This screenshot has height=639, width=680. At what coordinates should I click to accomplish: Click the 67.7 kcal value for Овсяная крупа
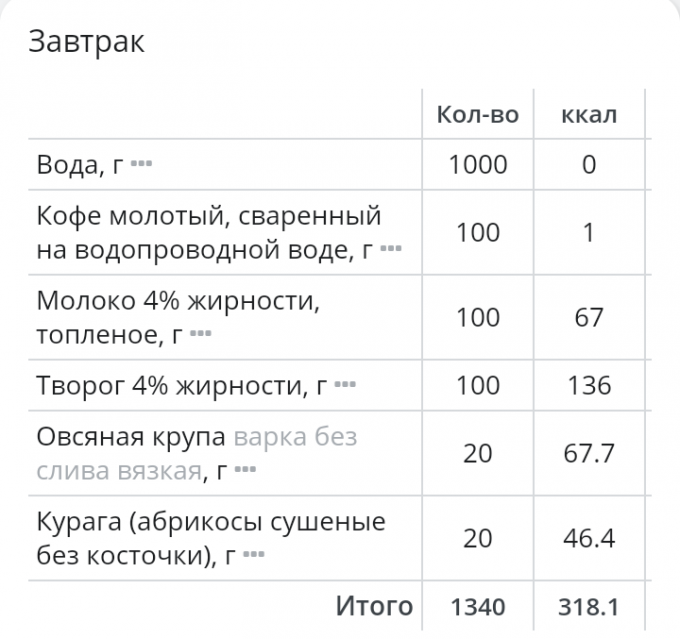(x=589, y=453)
